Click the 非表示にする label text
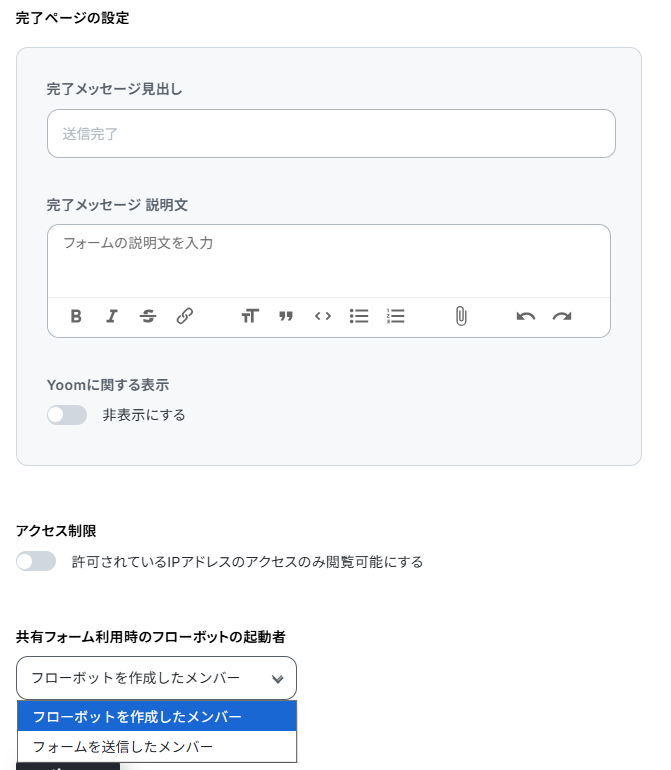671x770 pixels. point(144,415)
